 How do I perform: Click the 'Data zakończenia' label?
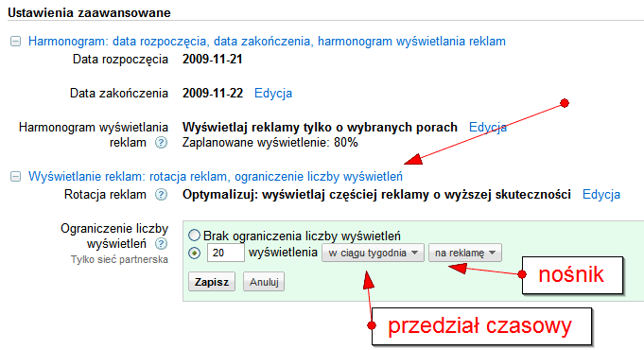click(119, 94)
